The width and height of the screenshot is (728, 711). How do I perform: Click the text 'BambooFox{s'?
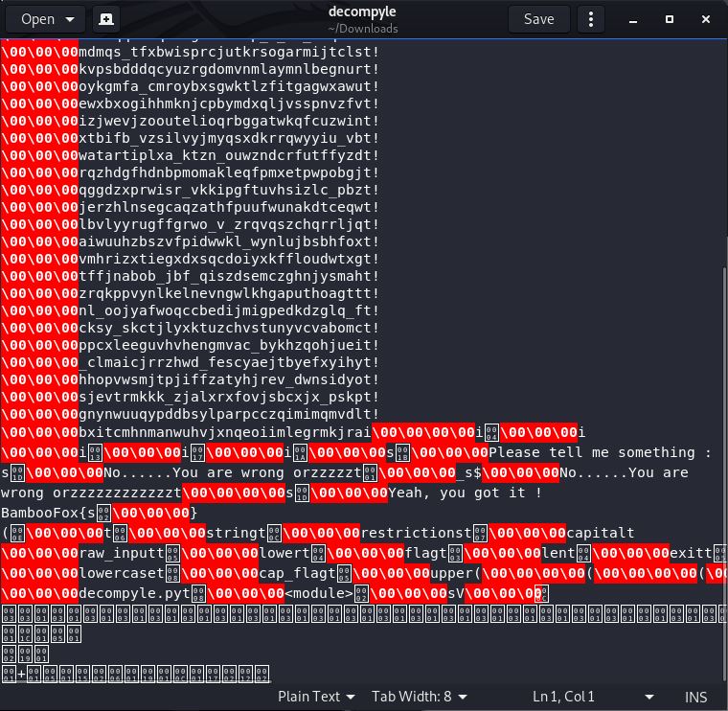click(48, 513)
